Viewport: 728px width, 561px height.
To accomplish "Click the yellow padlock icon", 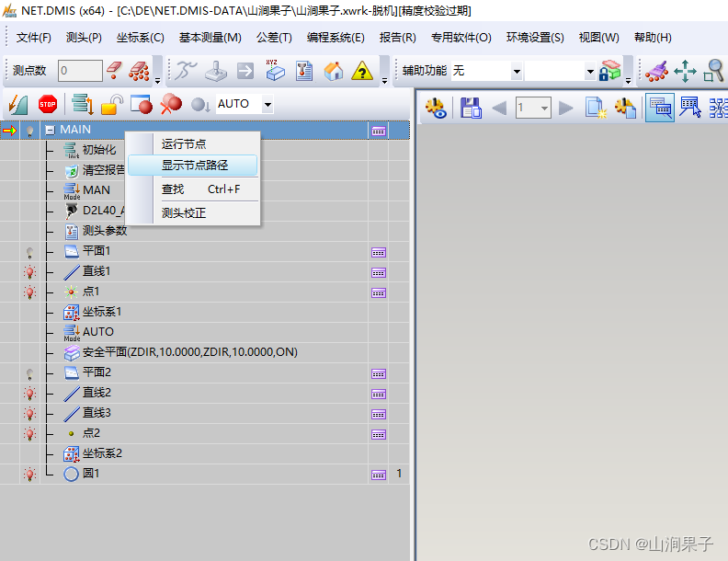I will (112, 104).
